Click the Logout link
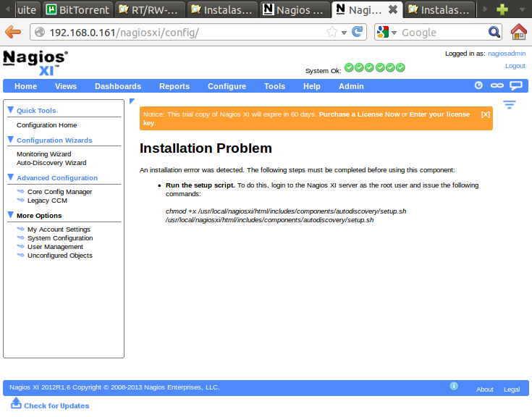The image size is (532, 417). pyautogui.click(x=515, y=66)
